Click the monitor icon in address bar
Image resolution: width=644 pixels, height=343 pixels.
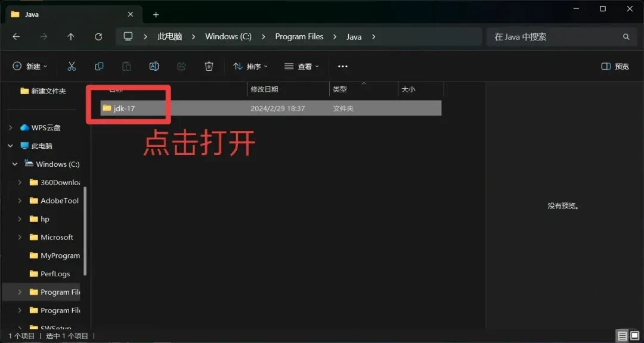pyautogui.click(x=128, y=36)
